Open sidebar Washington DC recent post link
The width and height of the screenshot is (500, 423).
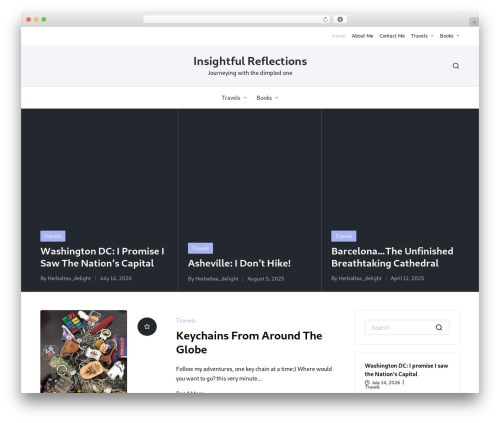[x=406, y=370]
